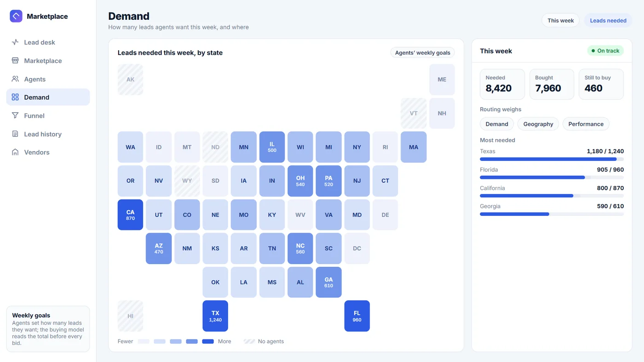The image size is (644, 362).
Task: Click the Texas progress bar
Action: pyautogui.click(x=552, y=159)
